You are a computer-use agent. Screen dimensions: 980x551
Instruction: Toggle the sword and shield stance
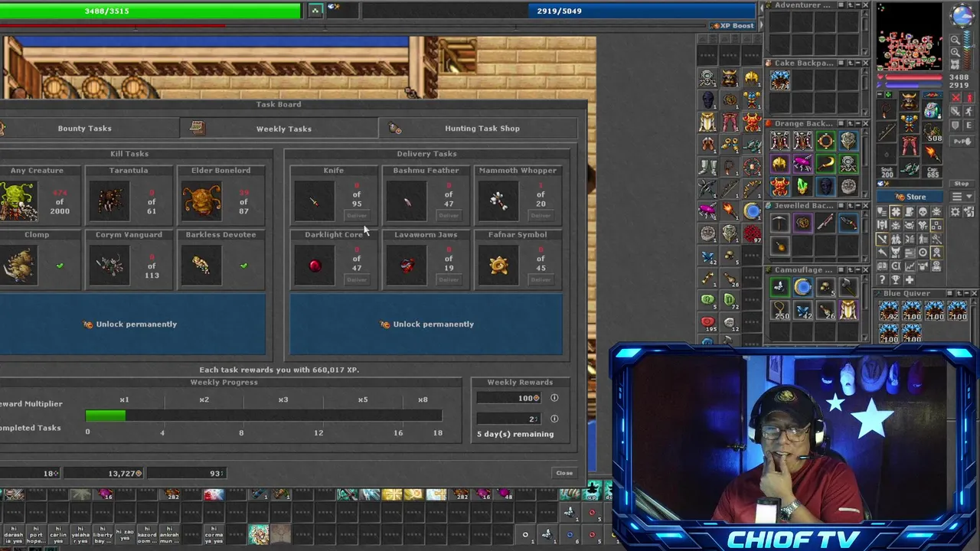pos(955,112)
